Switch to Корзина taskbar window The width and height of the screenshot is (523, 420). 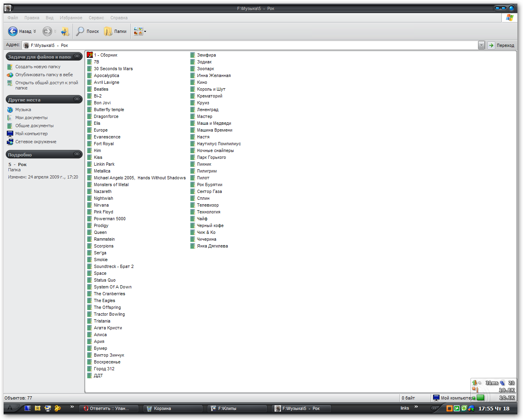pos(162,408)
